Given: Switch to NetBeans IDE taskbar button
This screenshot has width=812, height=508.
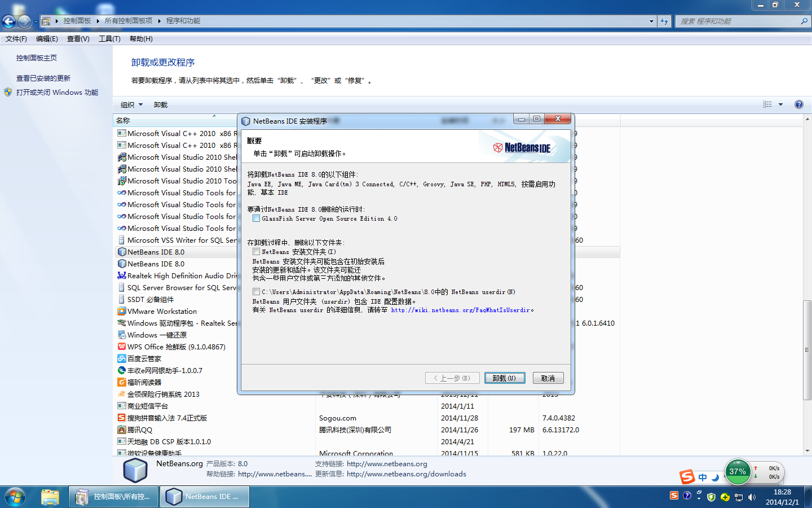Looking at the screenshot, I should (205, 497).
